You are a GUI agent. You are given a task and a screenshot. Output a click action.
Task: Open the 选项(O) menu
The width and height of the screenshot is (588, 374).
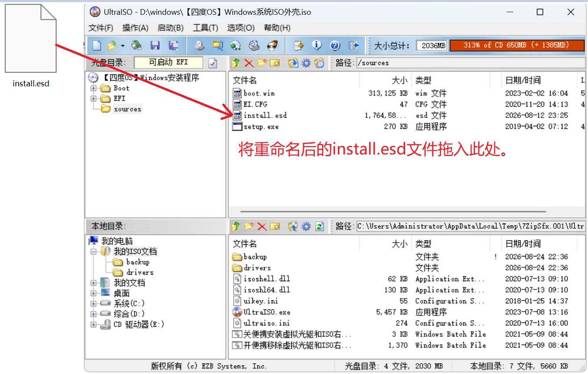point(241,28)
